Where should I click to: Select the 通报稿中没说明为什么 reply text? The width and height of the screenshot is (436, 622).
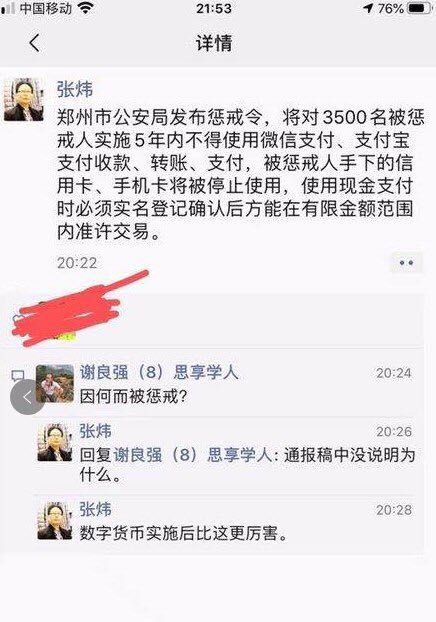point(248,465)
